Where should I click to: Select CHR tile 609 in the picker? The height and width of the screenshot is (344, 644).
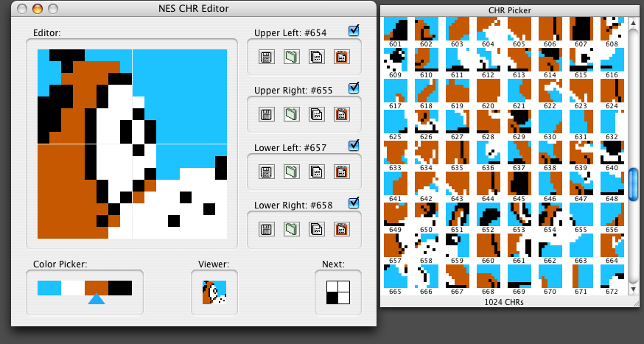(x=396, y=60)
